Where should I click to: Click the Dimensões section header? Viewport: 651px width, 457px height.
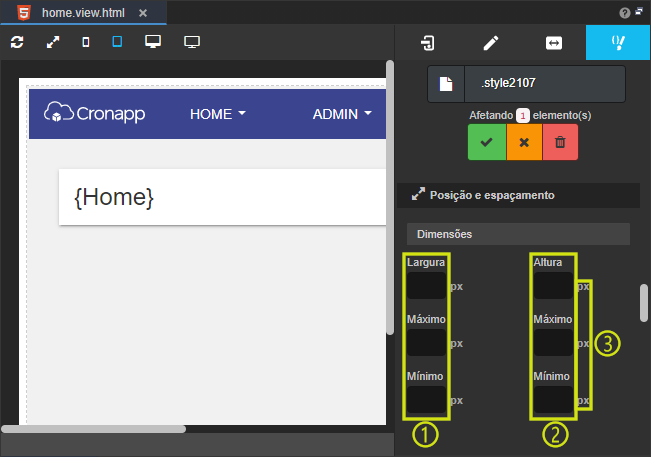518,234
